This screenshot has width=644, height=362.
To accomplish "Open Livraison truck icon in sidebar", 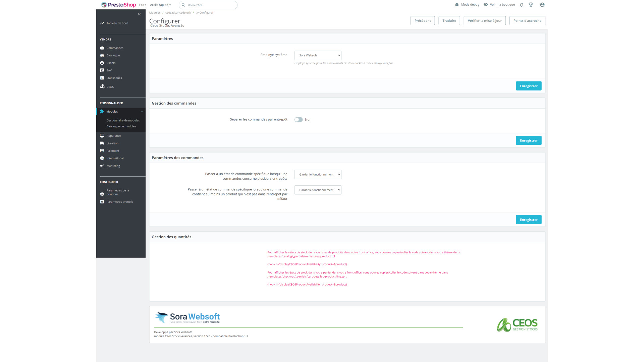I will tap(102, 143).
